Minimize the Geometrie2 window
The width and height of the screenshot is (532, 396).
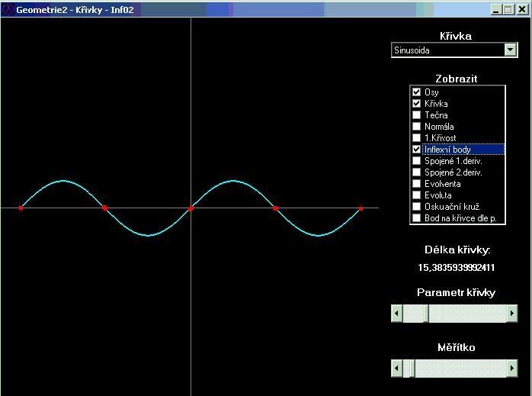pos(496,9)
